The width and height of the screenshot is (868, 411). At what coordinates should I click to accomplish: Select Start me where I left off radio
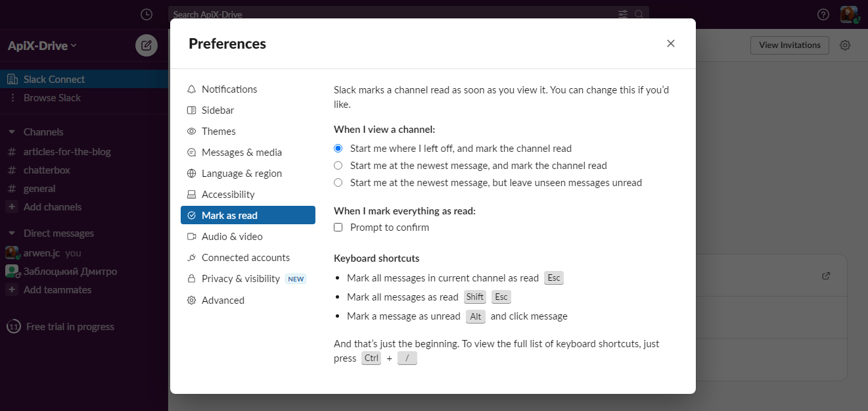point(338,148)
